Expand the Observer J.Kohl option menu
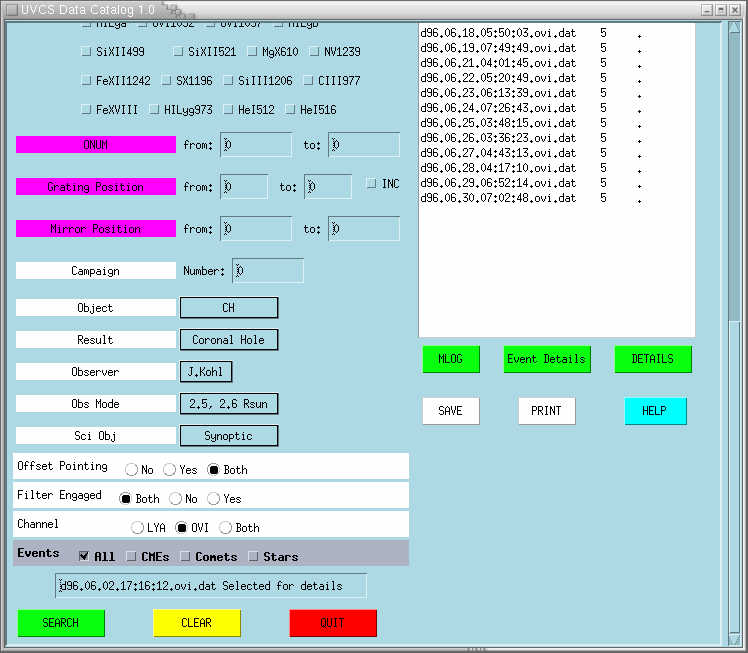Image resolution: width=748 pixels, height=653 pixels. pos(205,372)
